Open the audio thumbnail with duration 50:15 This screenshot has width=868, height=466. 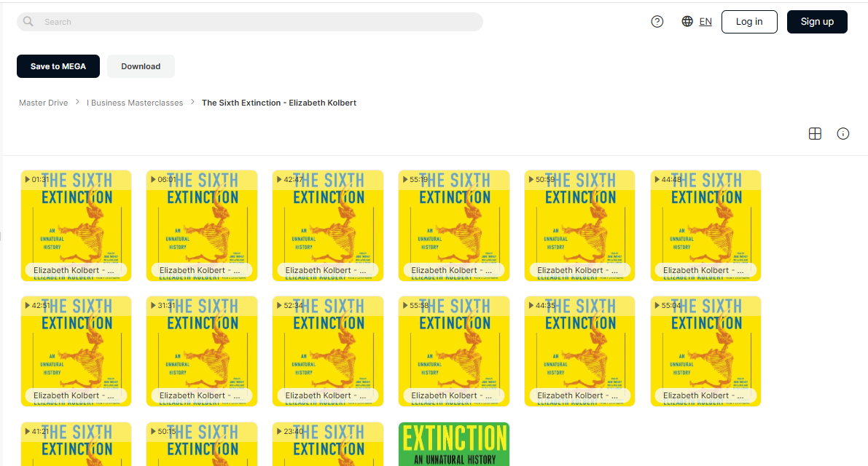202,444
